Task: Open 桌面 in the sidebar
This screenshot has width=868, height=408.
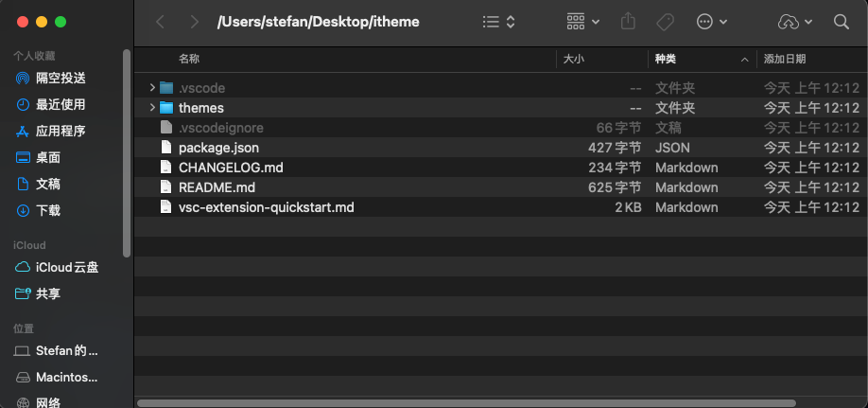Action: (48, 158)
